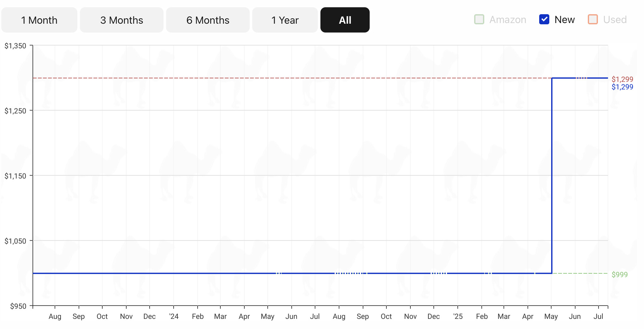
Task: Click the red $1,299 highest price label
Action: (622, 79)
